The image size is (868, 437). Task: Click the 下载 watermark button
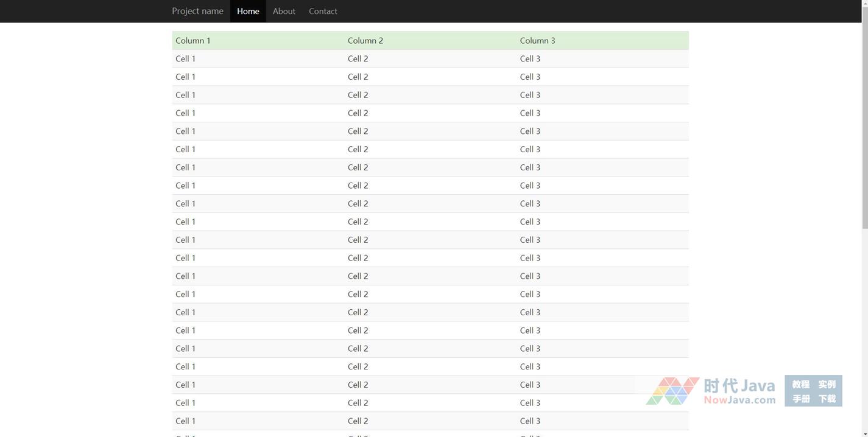click(827, 399)
